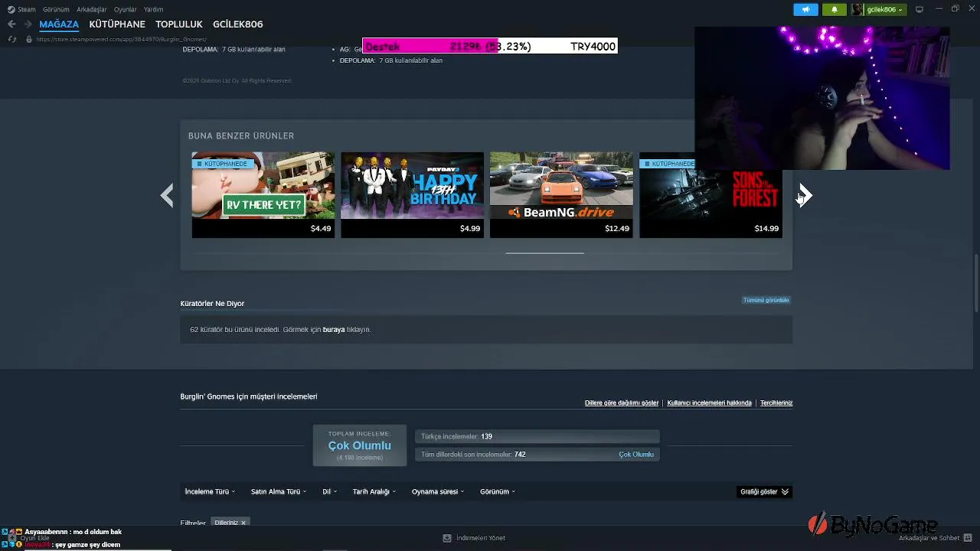Viewport: 980px width, 551px height.
Task: Expand the İnceleme Türü filter dropdown
Action: coord(210,492)
